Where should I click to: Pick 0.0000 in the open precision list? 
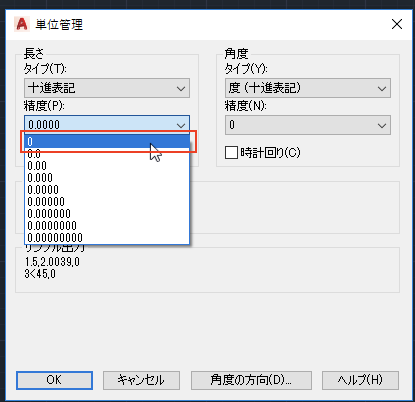click(x=107, y=190)
